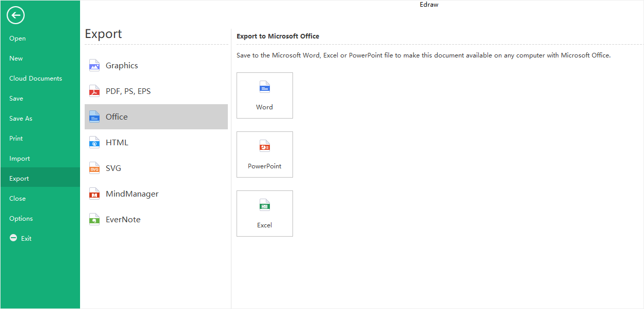Click the back arrow circle icon
The image size is (644, 309).
[x=16, y=16]
